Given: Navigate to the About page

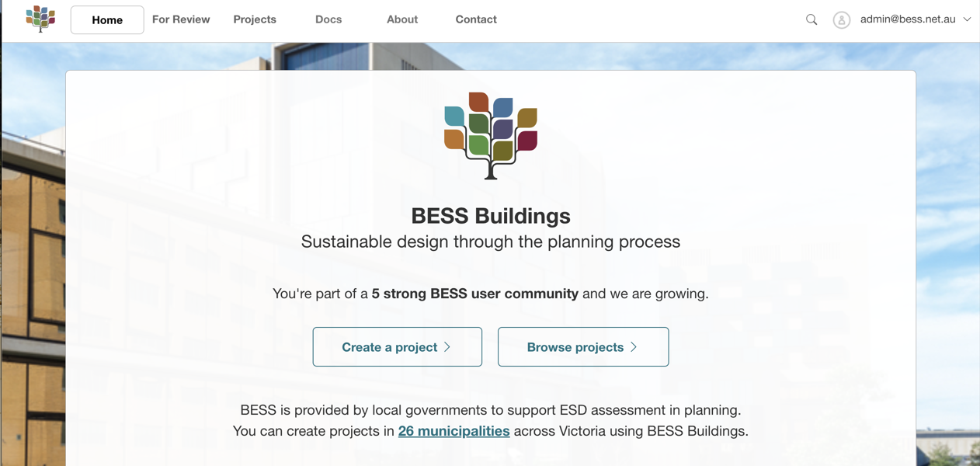Looking at the screenshot, I should tap(402, 19).
